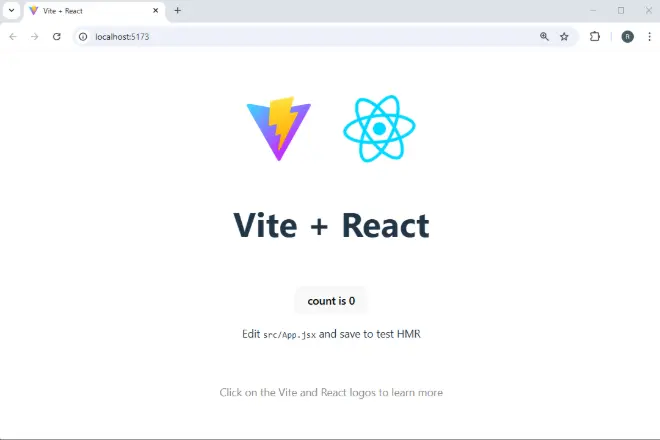
Task: Open the profile avatar menu
Action: pos(628,37)
